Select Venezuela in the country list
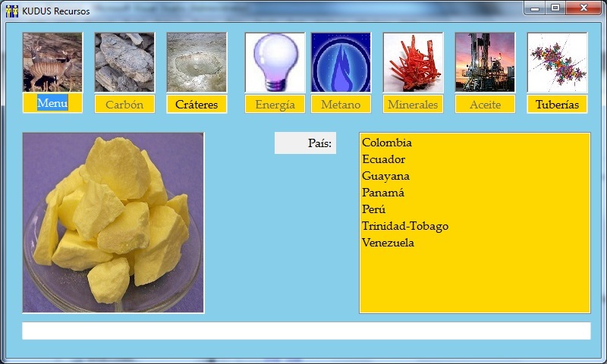The width and height of the screenshot is (607, 364). click(x=475, y=243)
